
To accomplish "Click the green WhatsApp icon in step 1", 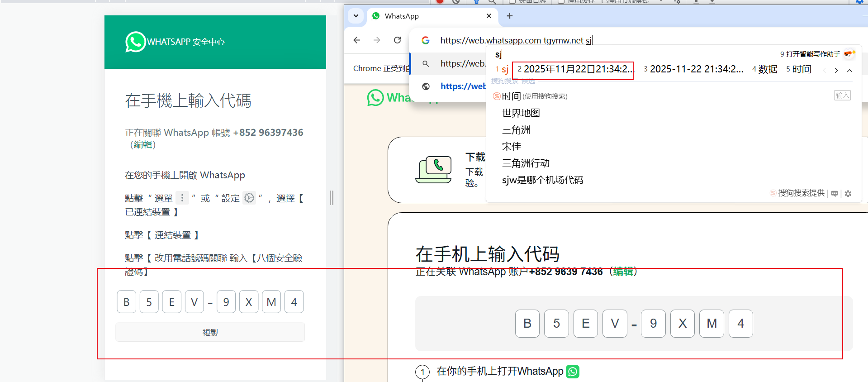I will click(573, 372).
